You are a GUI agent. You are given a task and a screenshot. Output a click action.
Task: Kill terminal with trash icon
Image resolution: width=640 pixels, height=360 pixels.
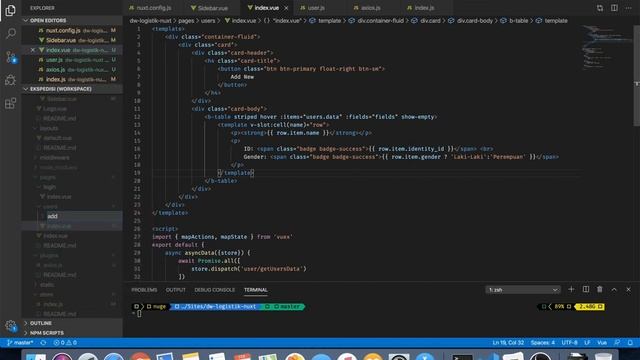(x=600, y=289)
